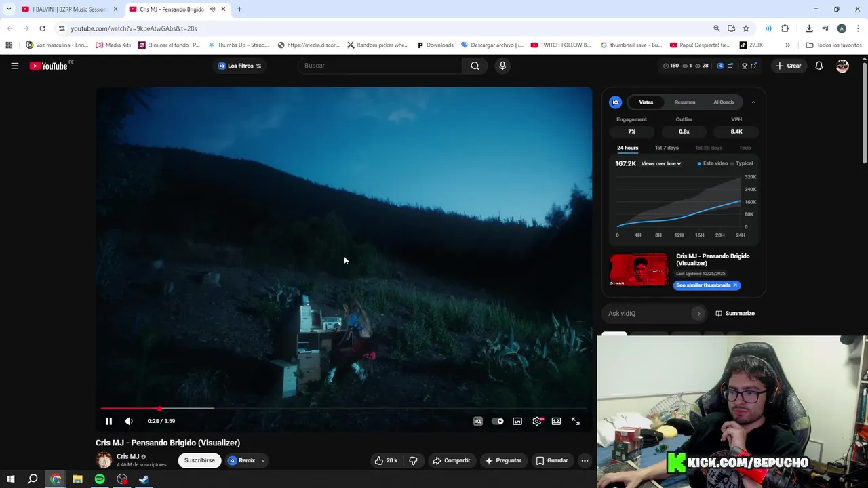The image size is (868, 488).
Task: Open the Media Kits bookmark
Action: click(113, 45)
